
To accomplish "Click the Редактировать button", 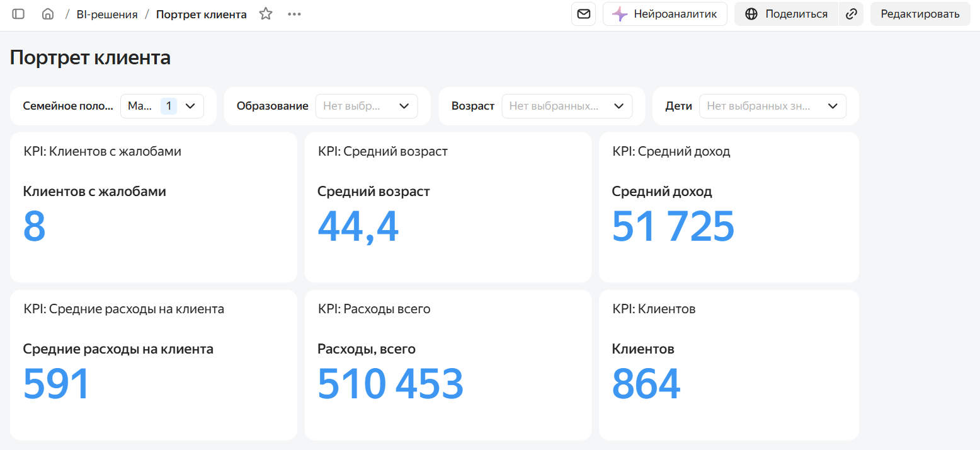I will (x=920, y=14).
